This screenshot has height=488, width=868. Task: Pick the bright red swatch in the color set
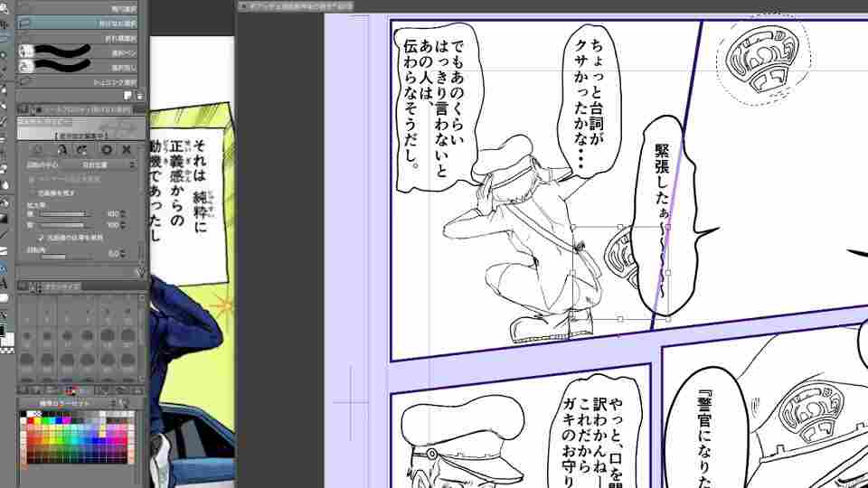pyautogui.click(x=31, y=421)
